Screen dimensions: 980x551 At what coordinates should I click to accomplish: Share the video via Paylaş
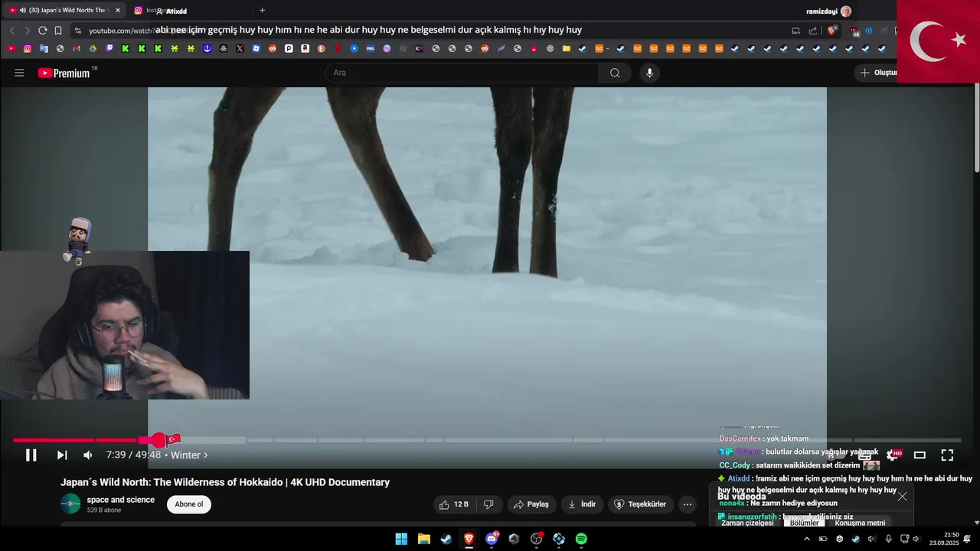point(531,504)
